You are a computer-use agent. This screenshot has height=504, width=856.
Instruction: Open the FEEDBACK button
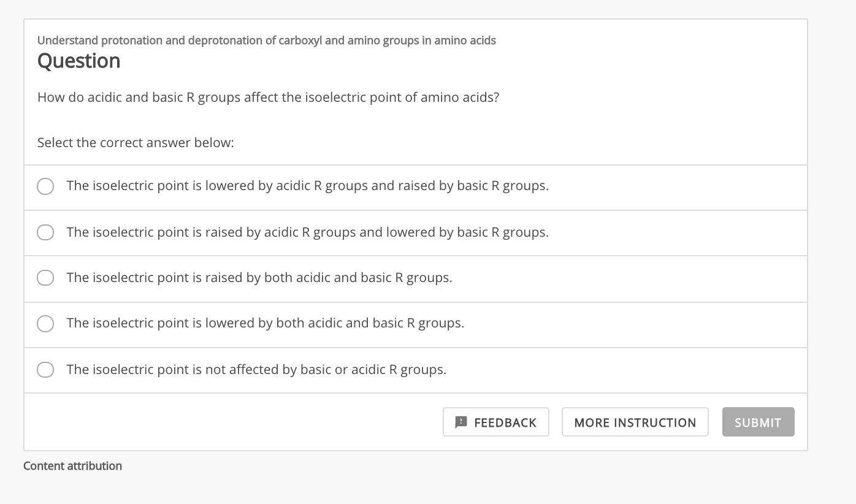(x=496, y=422)
